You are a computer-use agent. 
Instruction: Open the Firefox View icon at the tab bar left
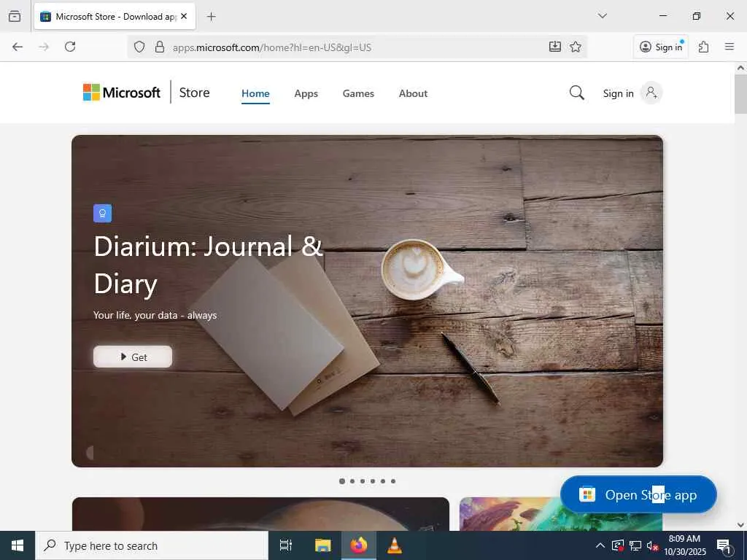click(15, 16)
